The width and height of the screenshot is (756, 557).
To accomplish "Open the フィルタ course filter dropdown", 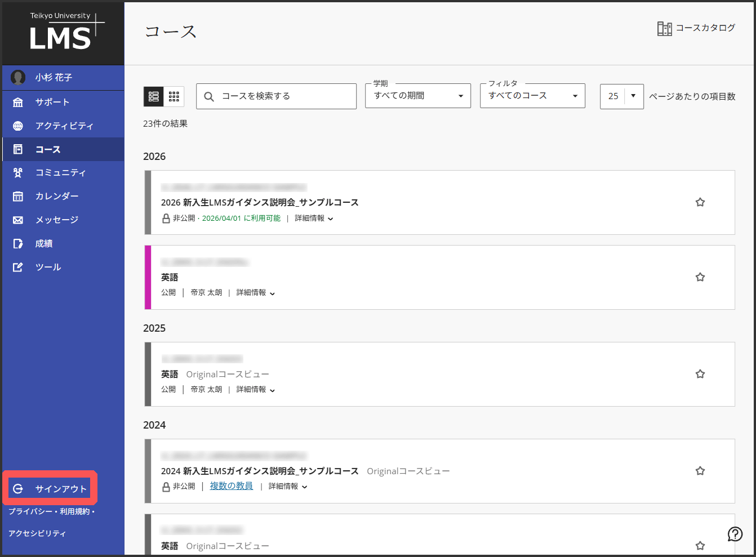I will (532, 96).
